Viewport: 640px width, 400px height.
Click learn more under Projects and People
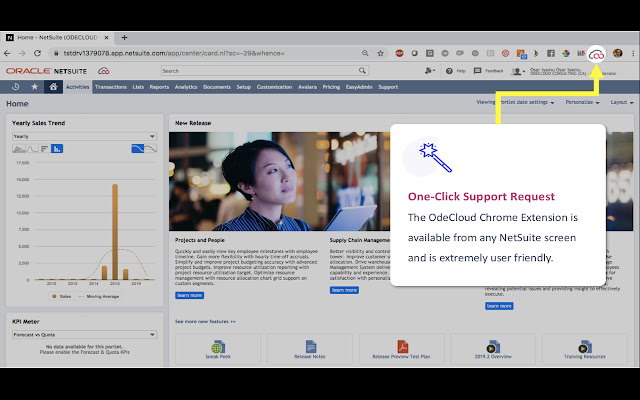point(189,295)
